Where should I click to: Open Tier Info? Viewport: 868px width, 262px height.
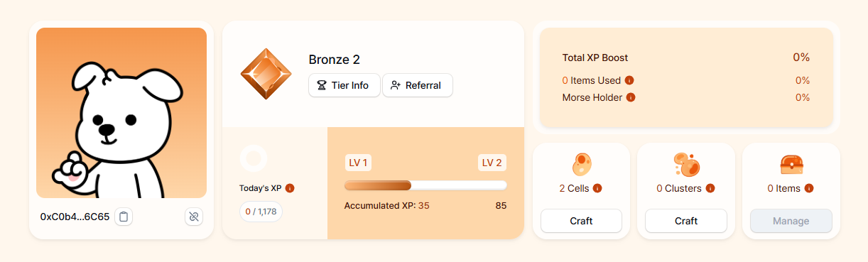click(x=344, y=85)
